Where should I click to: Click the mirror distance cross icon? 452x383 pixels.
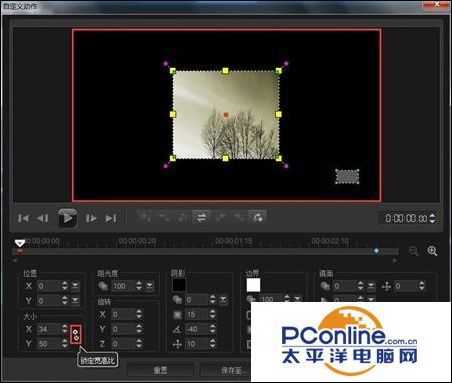386,286
